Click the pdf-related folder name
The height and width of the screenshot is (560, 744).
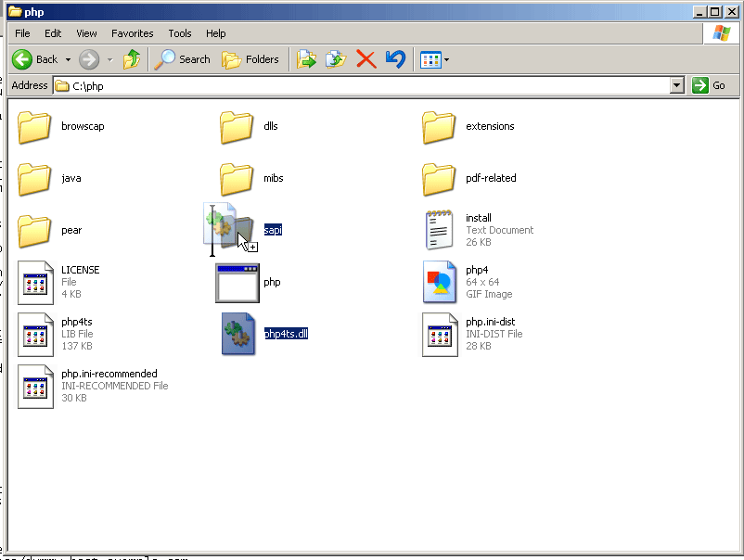491,178
